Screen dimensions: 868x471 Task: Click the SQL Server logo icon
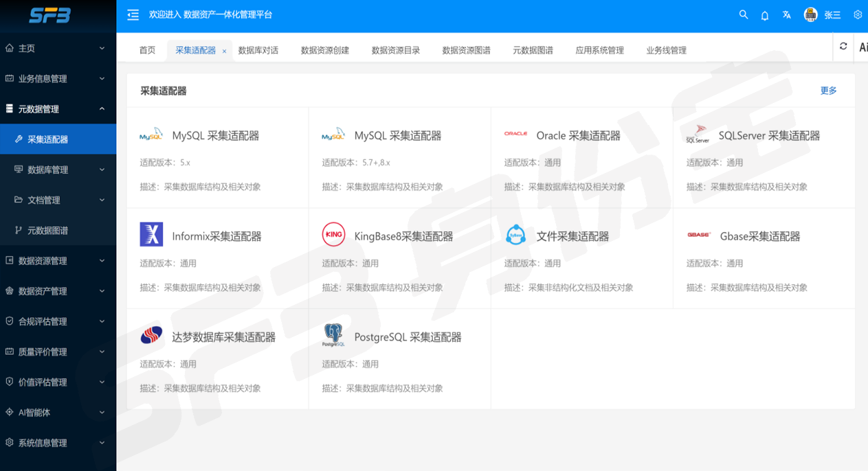[x=698, y=134]
